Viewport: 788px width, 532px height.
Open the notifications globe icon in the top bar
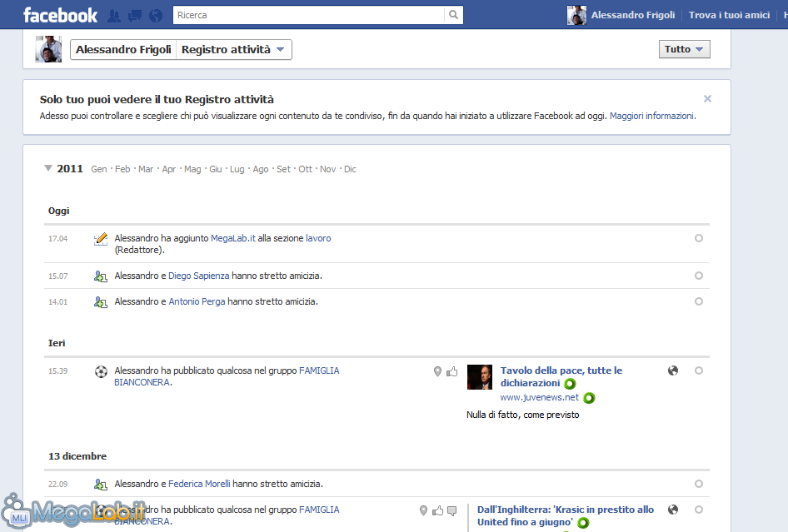[x=156, y=16]
